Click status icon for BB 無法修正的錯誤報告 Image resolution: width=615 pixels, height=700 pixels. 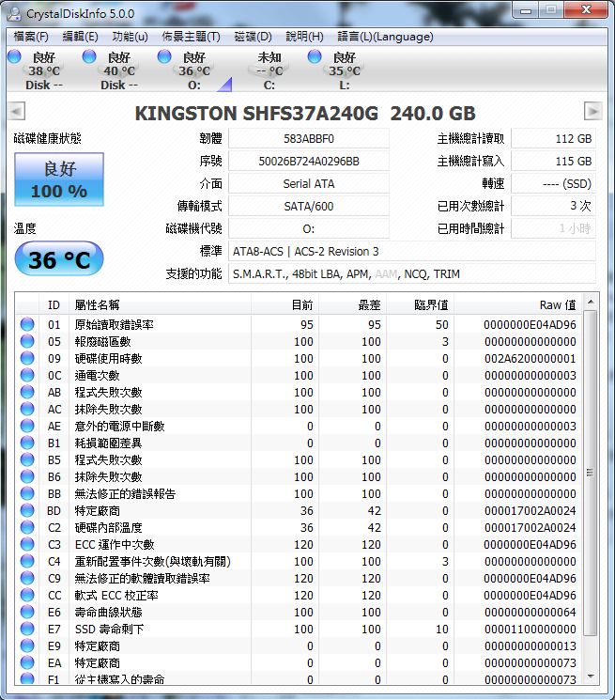point(27,493)
